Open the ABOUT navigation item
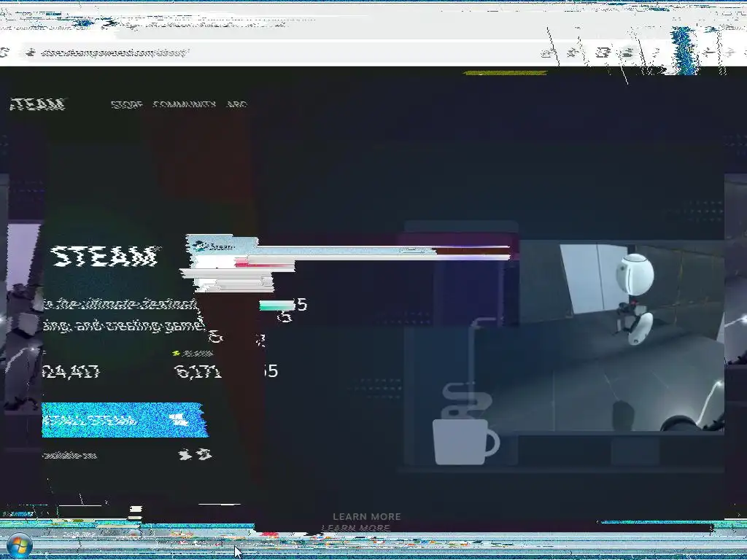This screenshot has width=747, height=560. tap(237, 104)
